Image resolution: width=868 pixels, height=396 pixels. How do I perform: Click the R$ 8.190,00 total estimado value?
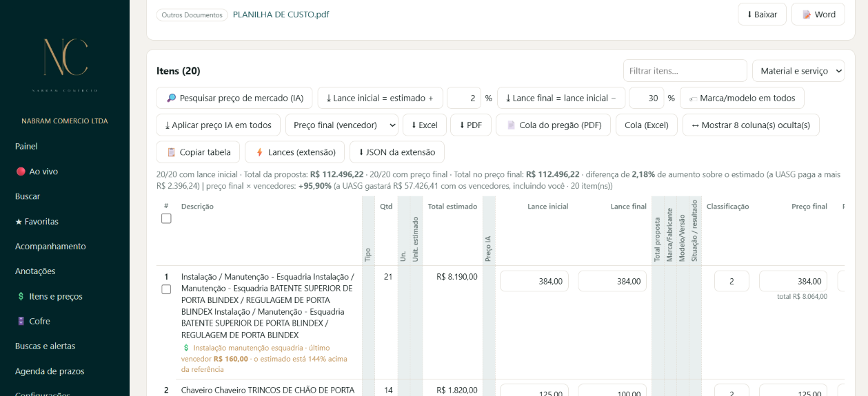point(456,277)
